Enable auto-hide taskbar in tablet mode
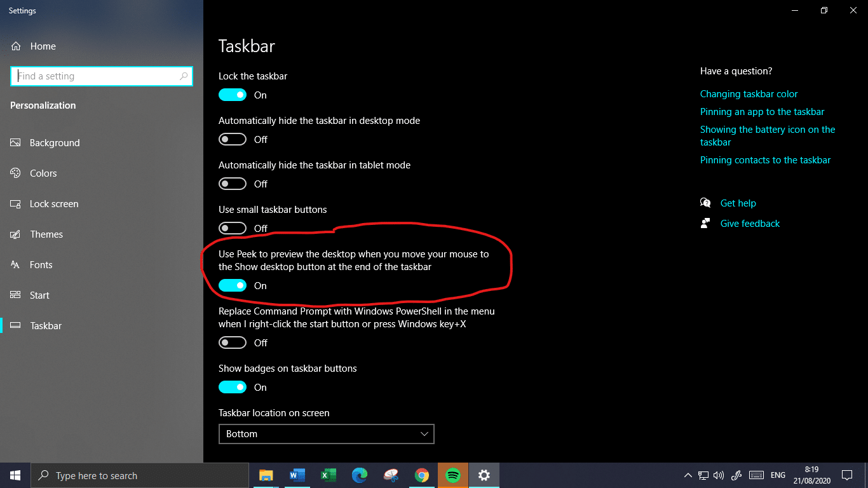Viewport: 868px width, 488px height. (233, 184)
